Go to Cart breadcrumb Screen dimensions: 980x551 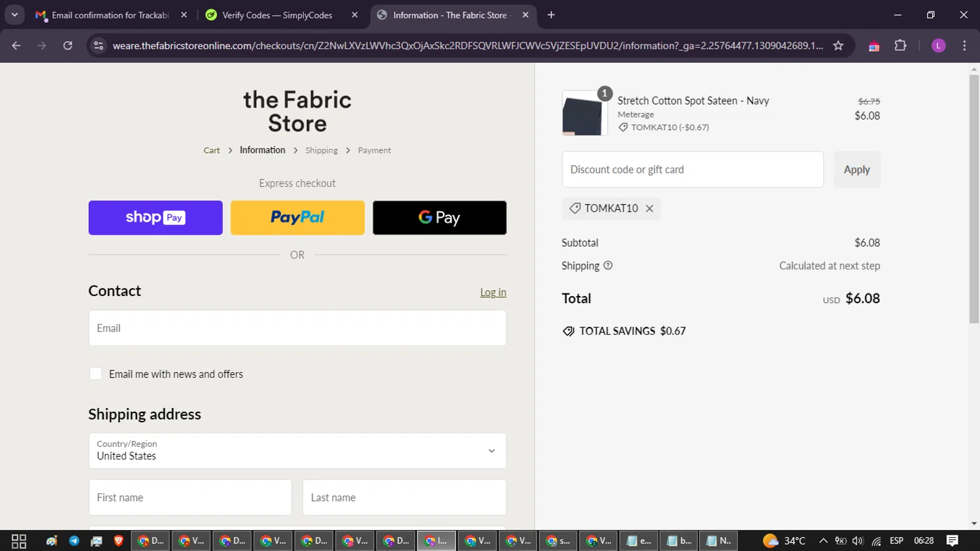tap(212, 150)
